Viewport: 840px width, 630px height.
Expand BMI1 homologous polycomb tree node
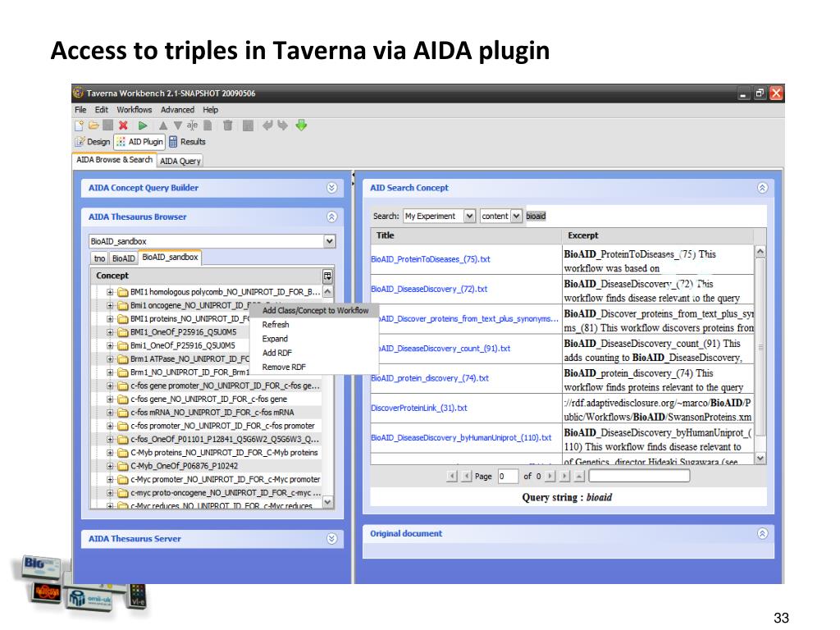[x=110, y=292]
